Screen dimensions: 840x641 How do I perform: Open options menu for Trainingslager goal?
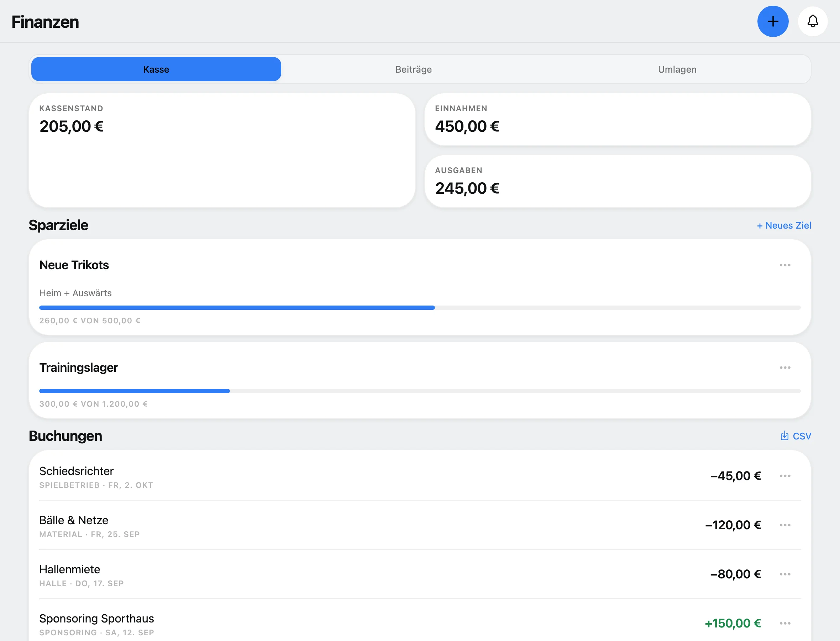(785, 368)
